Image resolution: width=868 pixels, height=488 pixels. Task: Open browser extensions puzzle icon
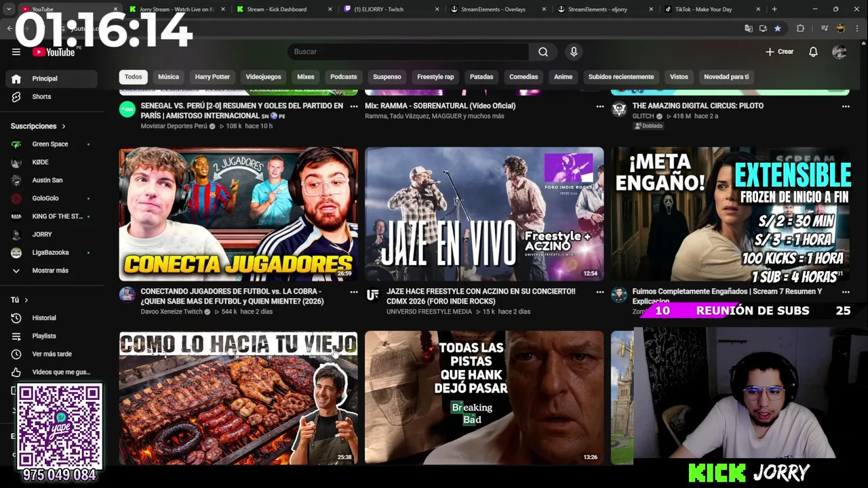point(800,28)
